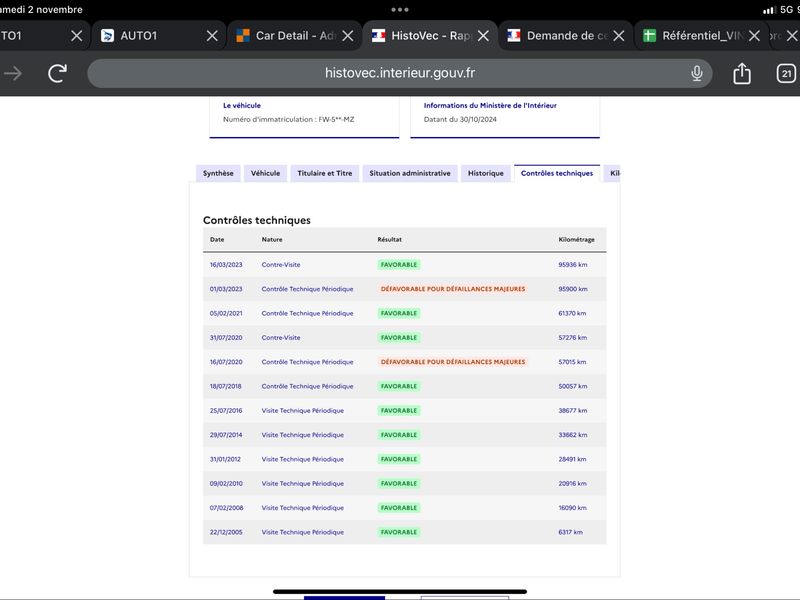
Task: Close the Car Detail browser tab
Action: coord(348,36)
